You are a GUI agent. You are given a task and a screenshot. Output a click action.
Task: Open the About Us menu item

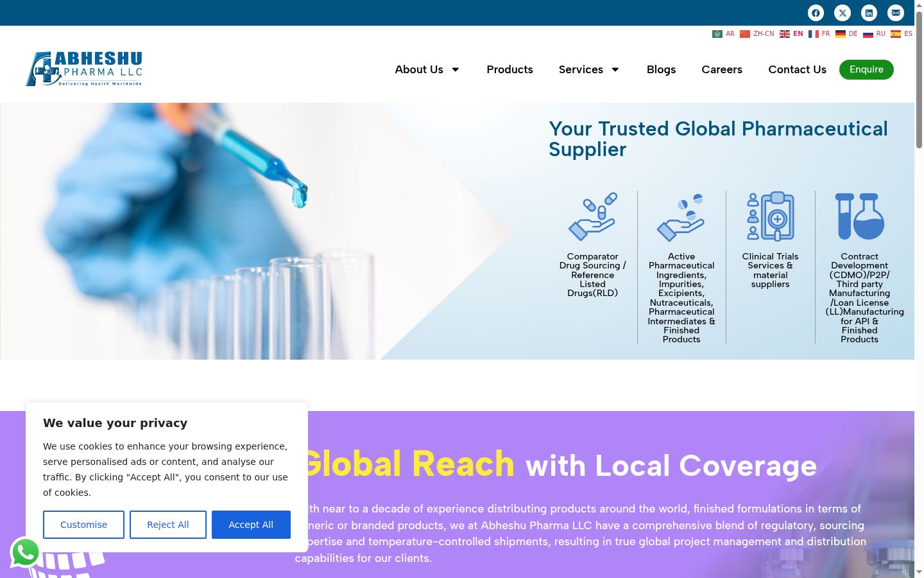click(x=419, y=69)
